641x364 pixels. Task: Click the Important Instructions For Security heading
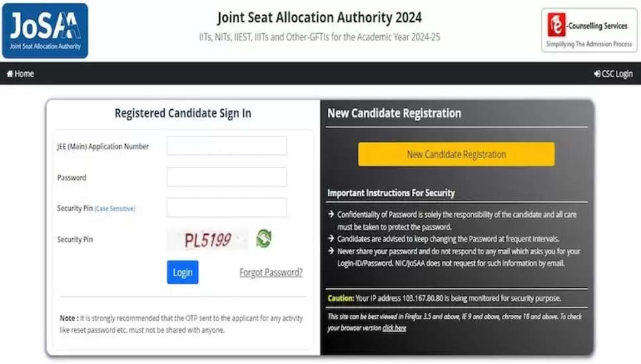click(391, 193)
